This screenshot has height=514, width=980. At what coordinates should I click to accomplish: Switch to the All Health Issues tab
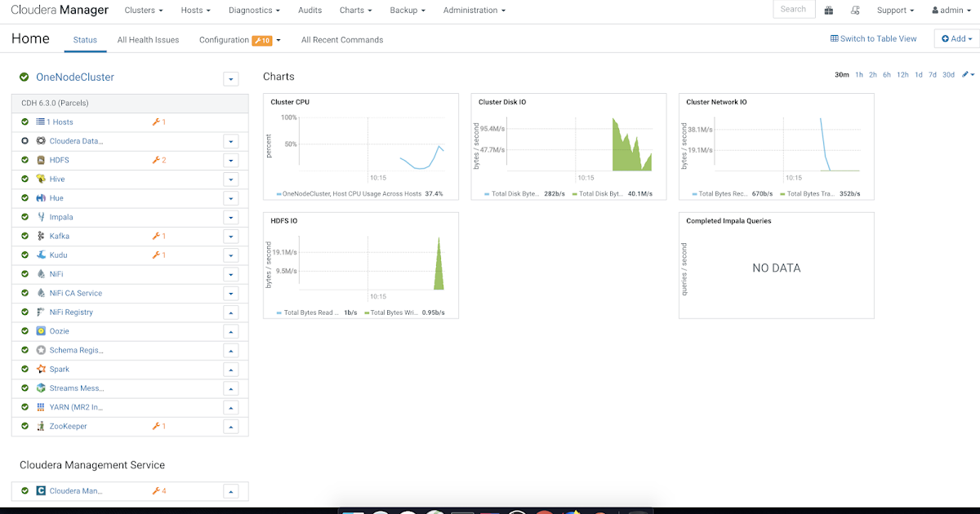(148, 39)
